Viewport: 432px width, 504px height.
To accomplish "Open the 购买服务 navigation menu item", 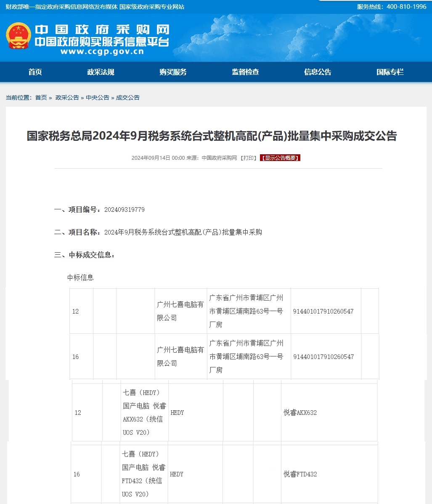I will pos(173,72).
